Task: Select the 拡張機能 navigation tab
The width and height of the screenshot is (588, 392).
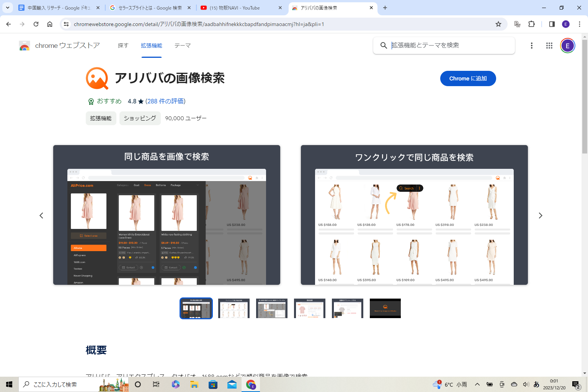Action: (152, 46)
